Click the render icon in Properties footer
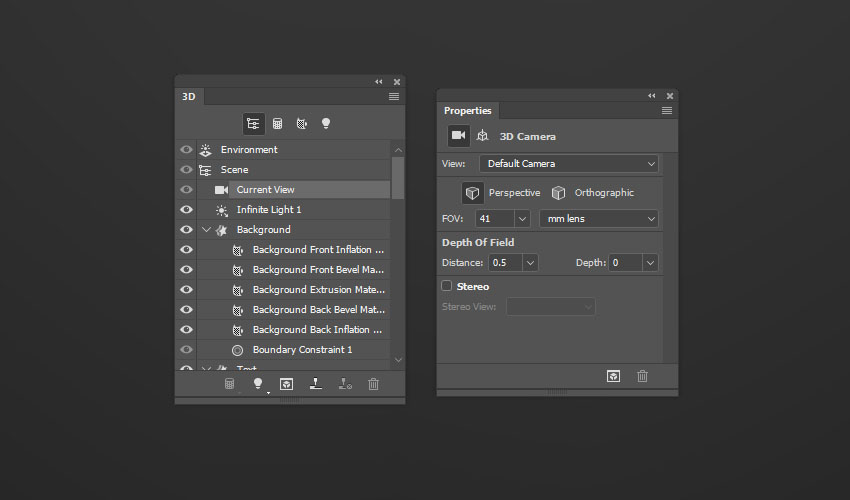This screenshot has width=850, height=500. [613, 376]
